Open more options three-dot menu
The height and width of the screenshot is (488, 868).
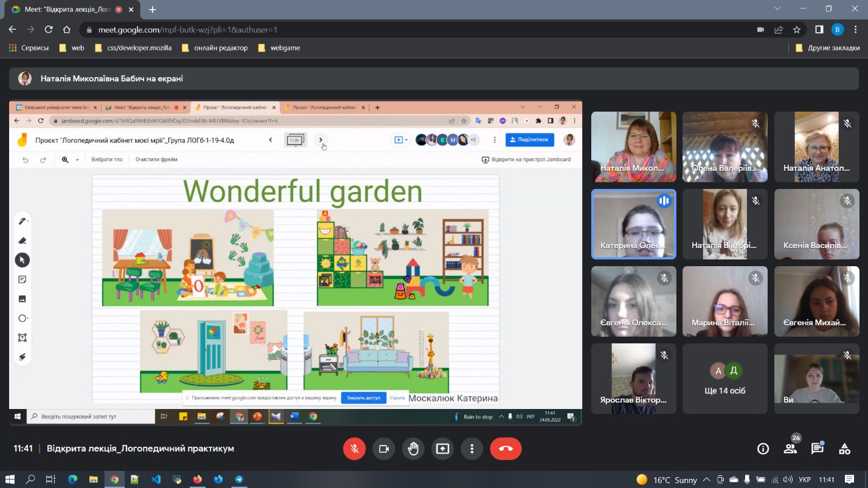(x=472, y=448)
